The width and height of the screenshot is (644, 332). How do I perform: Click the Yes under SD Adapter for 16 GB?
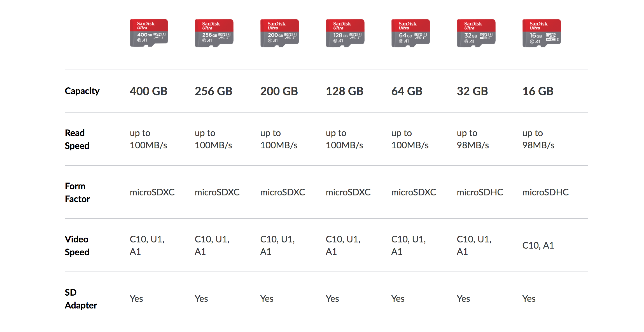click(529, 299)
